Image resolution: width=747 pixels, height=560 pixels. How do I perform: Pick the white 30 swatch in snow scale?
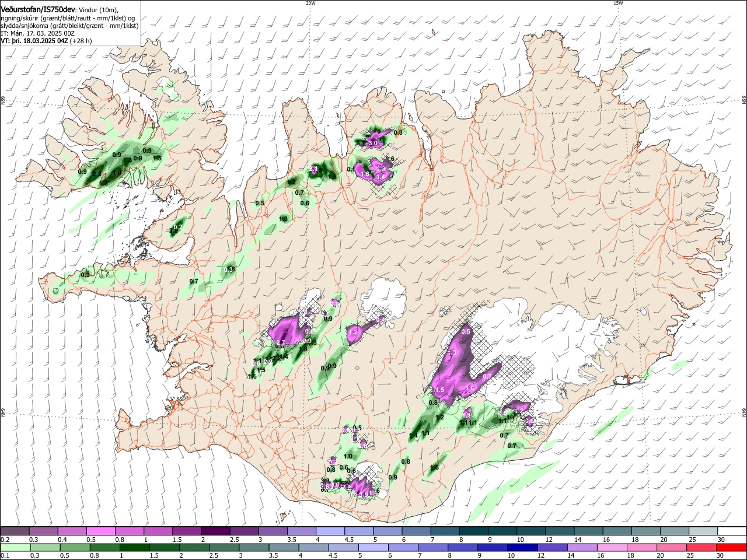tap(732, 531)
